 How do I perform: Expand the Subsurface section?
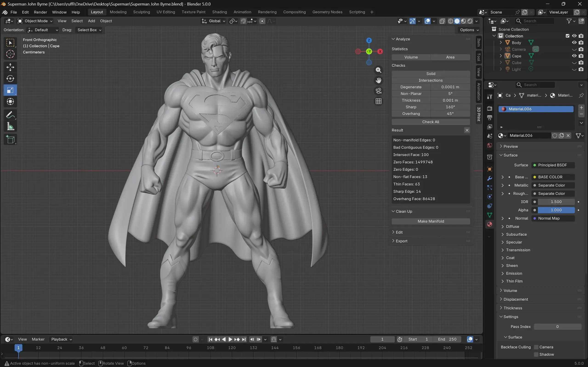(x=516, y=235)
